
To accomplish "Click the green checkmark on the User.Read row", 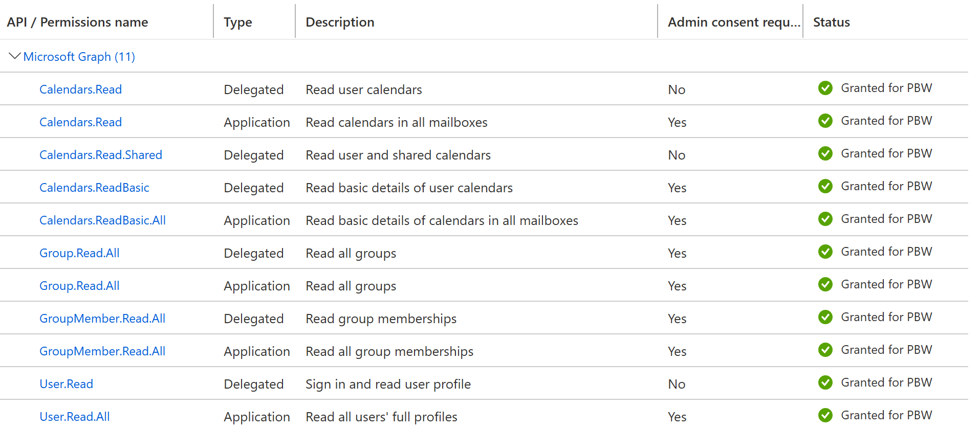I will tap(825, 383).
